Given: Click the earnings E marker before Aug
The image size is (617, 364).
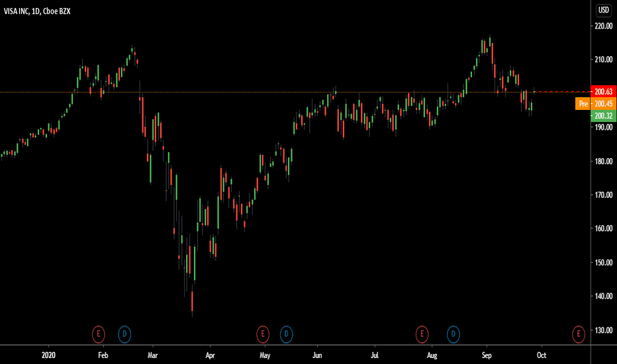Looking at the screenshot, I should pos(422,334).
